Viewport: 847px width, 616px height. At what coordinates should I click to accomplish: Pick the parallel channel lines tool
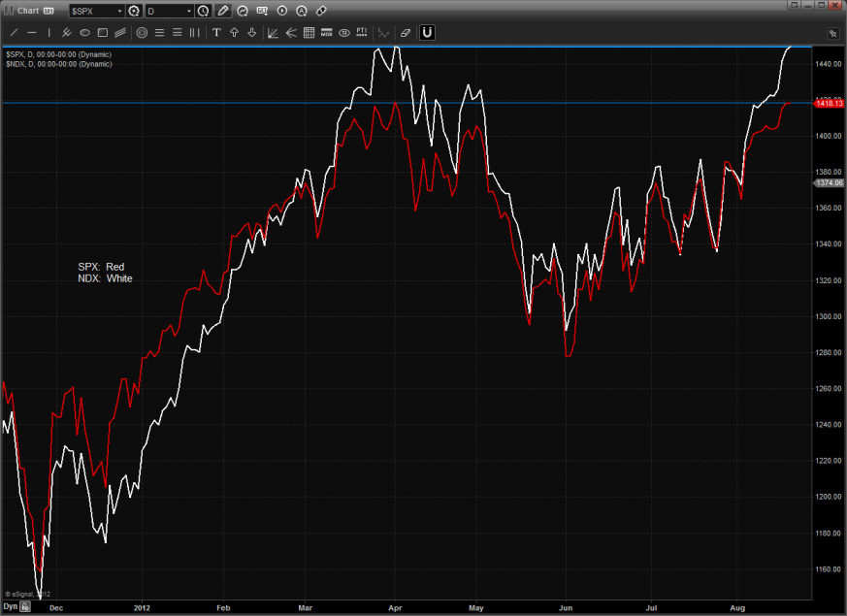[120, 33]
